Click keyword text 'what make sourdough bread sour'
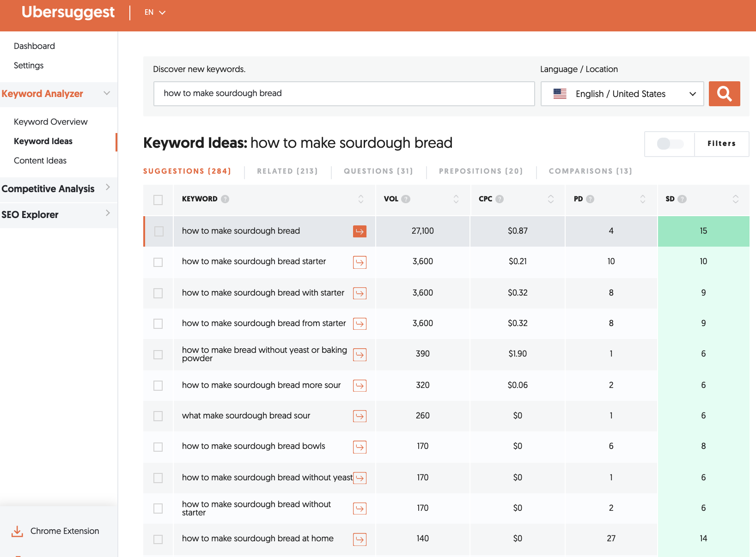The height and width of the screenshot is (557, 756). pos(246,416)
